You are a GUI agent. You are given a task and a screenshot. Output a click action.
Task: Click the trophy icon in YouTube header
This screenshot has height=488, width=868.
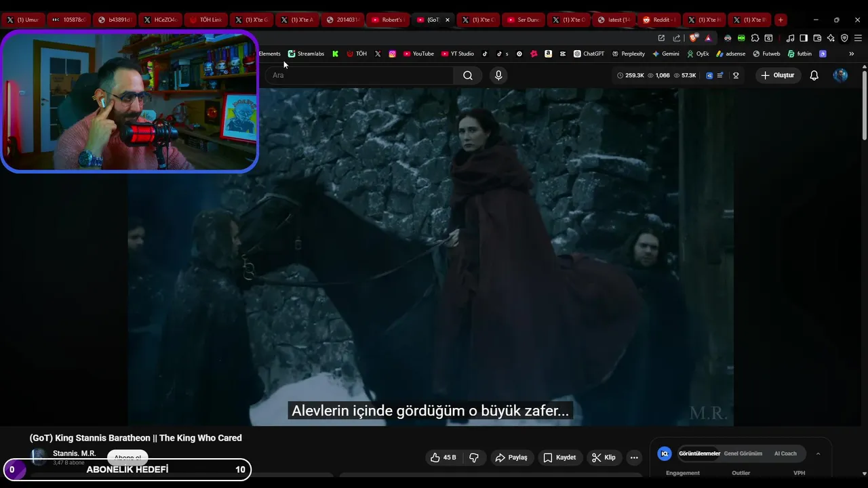736,75
